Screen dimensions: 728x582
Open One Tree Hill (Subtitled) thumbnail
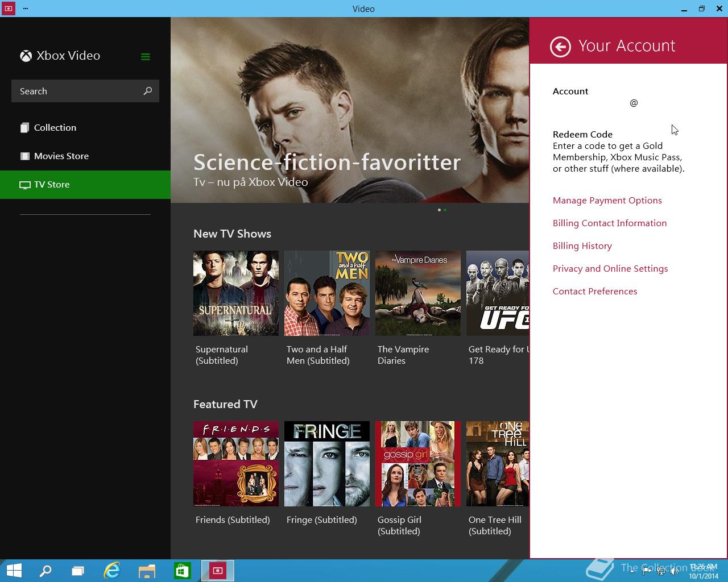(x=498, y=464)
